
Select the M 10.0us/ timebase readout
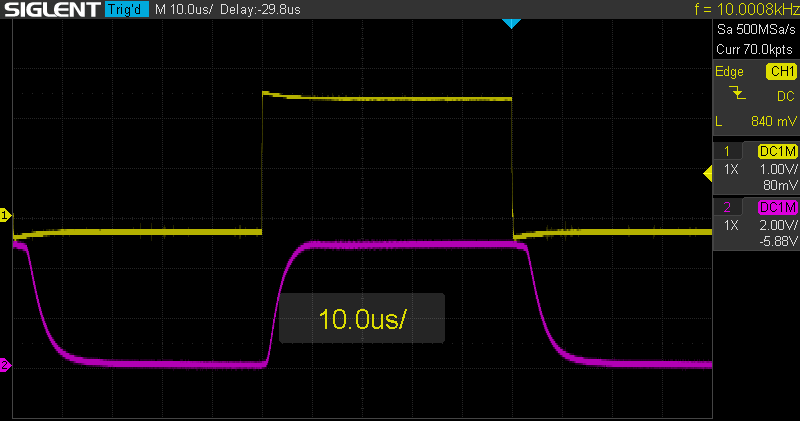pyautogui.click(x=184, y=9)
